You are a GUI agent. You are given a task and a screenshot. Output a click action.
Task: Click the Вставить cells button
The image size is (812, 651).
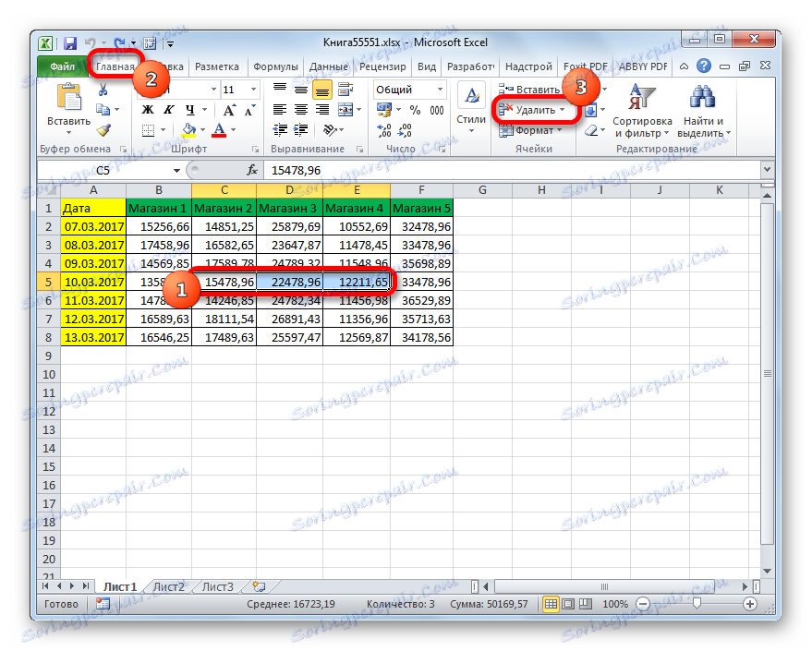click(x=529, y=90)
